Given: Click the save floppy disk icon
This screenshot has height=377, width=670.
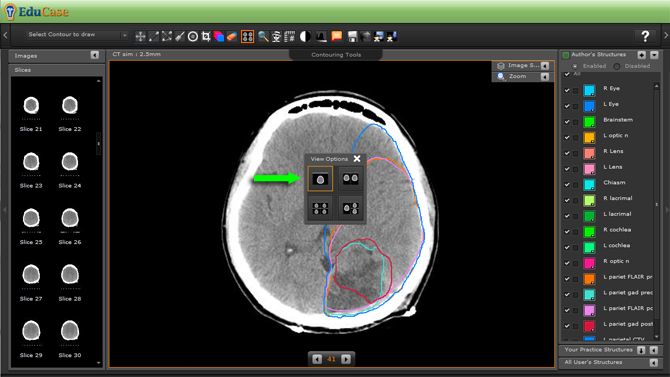Looking at the screenshot, I should 352,37.
